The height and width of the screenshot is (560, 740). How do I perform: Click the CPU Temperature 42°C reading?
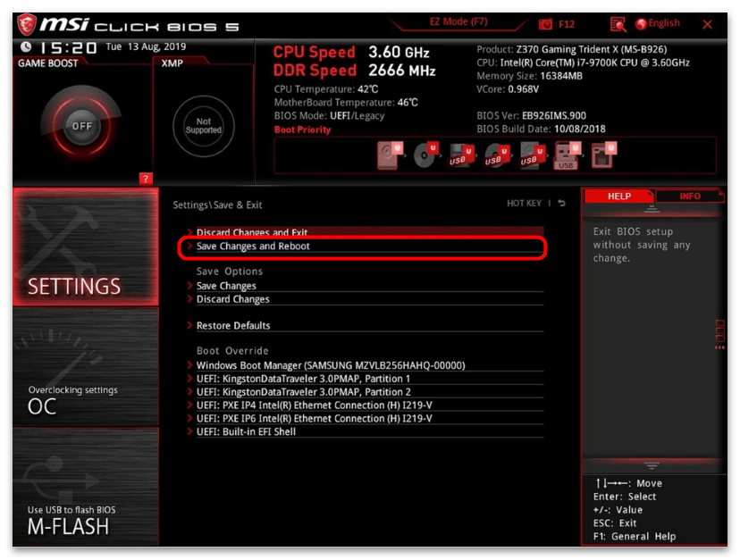tap(326, 89)
